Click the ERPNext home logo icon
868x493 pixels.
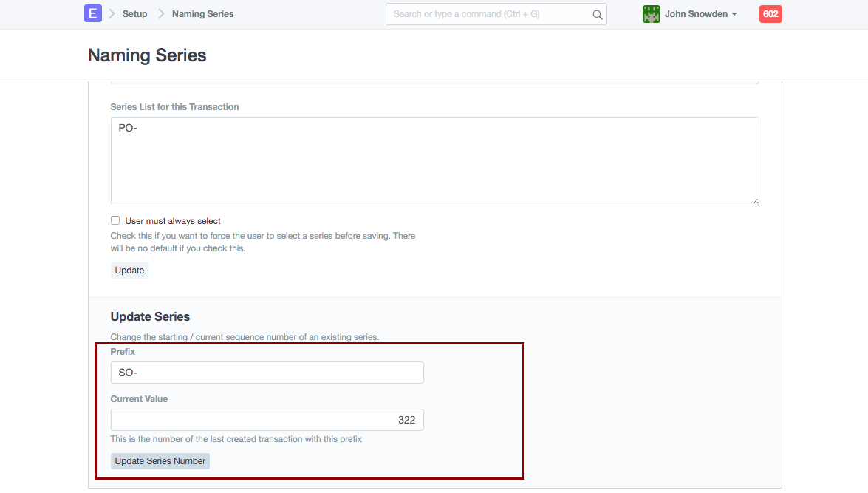[92, 13]
